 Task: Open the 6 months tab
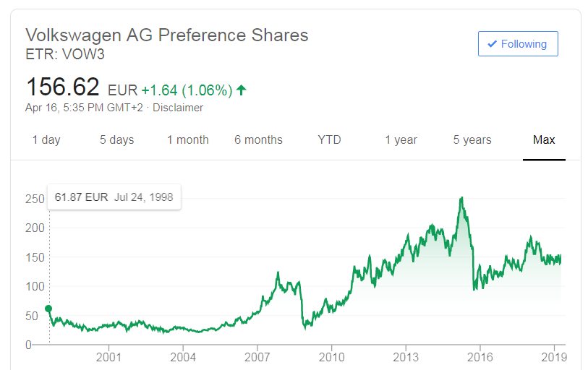(258, 140)
